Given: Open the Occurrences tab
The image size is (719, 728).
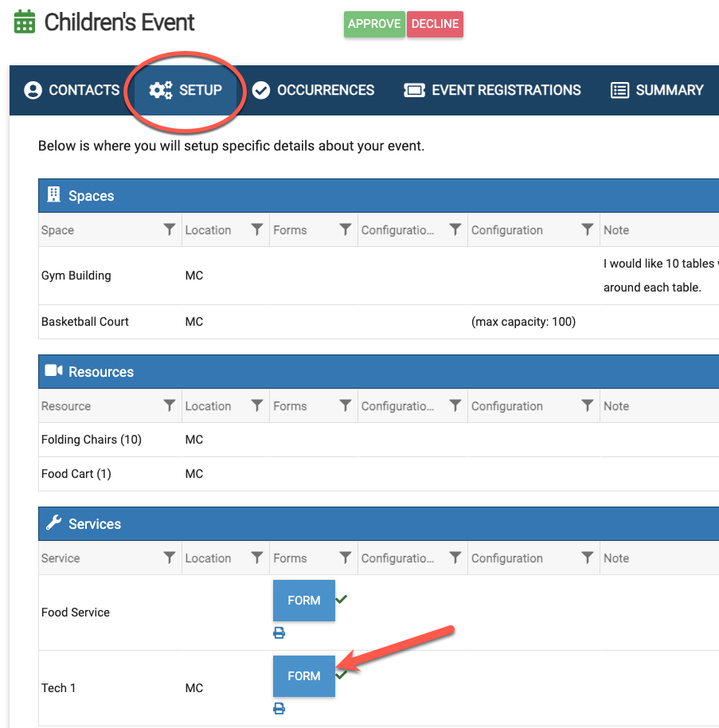Looking at the screenshot, I should tap(313, 90).
